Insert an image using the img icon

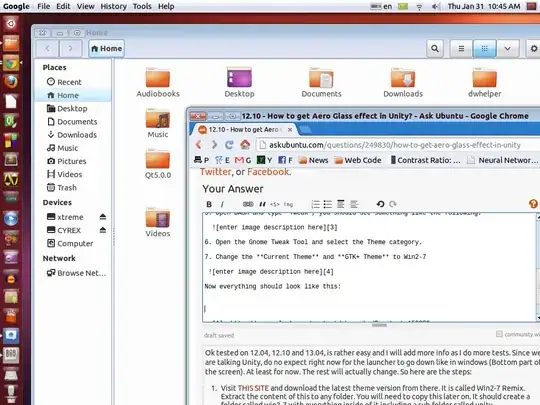(288, 205)
